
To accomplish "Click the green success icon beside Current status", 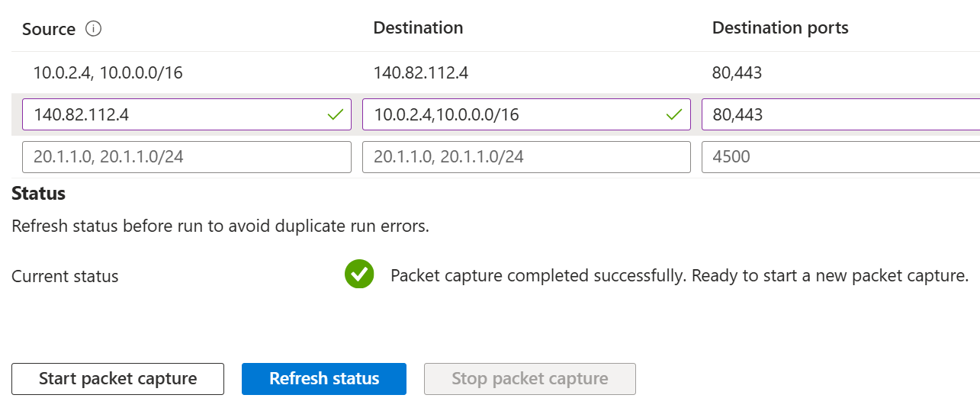I will pyautogui.click(x=359, y=275).
